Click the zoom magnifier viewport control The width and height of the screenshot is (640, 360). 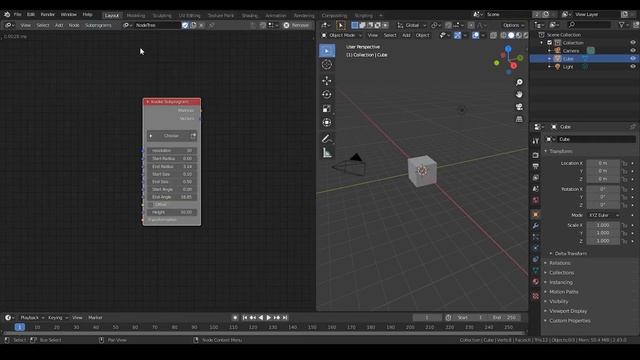[519, 82]
